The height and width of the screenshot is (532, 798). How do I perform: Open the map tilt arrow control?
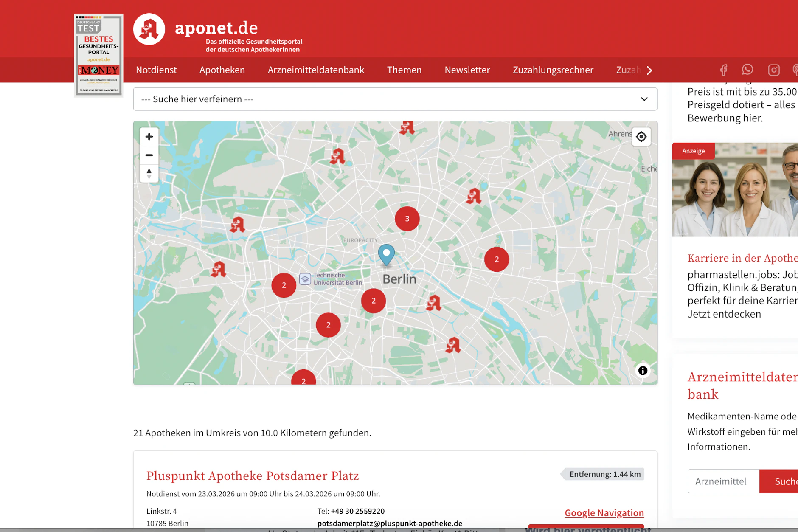point(149,173)
